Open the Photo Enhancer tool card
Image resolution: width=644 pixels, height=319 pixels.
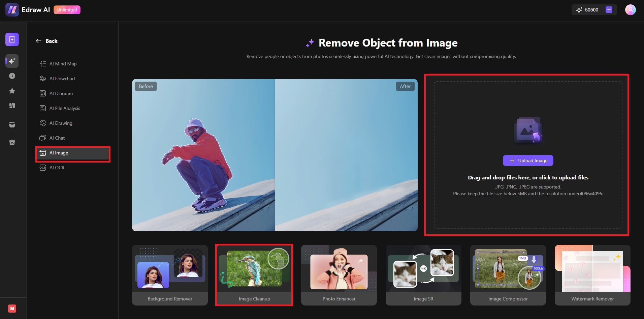tap(339, 275)
